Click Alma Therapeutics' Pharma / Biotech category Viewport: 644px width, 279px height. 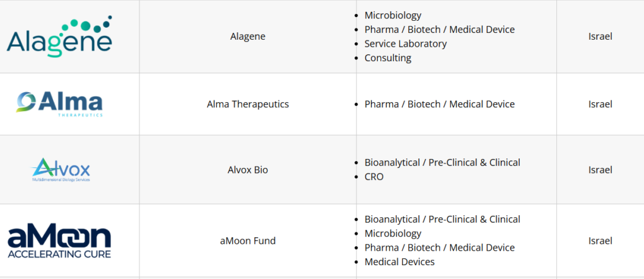pyautogui.click(x=439, y=104)
